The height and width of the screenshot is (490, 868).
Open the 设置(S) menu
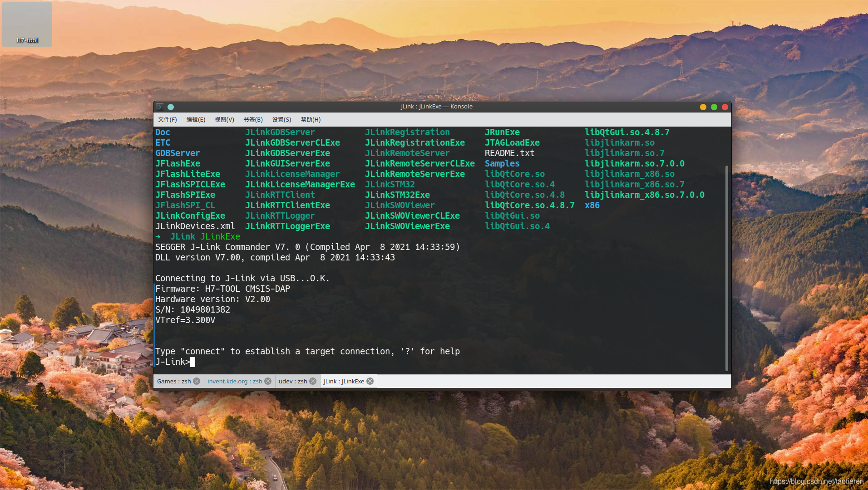tap(281, 120)
